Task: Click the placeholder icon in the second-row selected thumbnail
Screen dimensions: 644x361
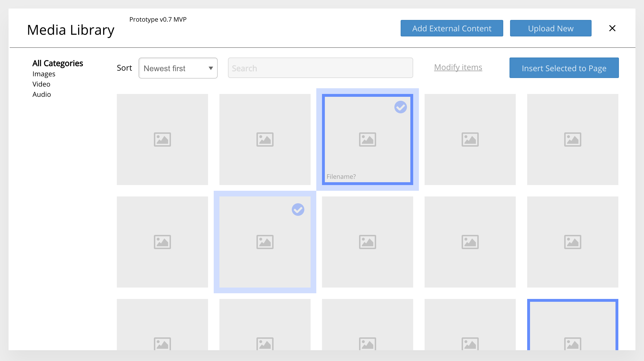Action: 265,242
